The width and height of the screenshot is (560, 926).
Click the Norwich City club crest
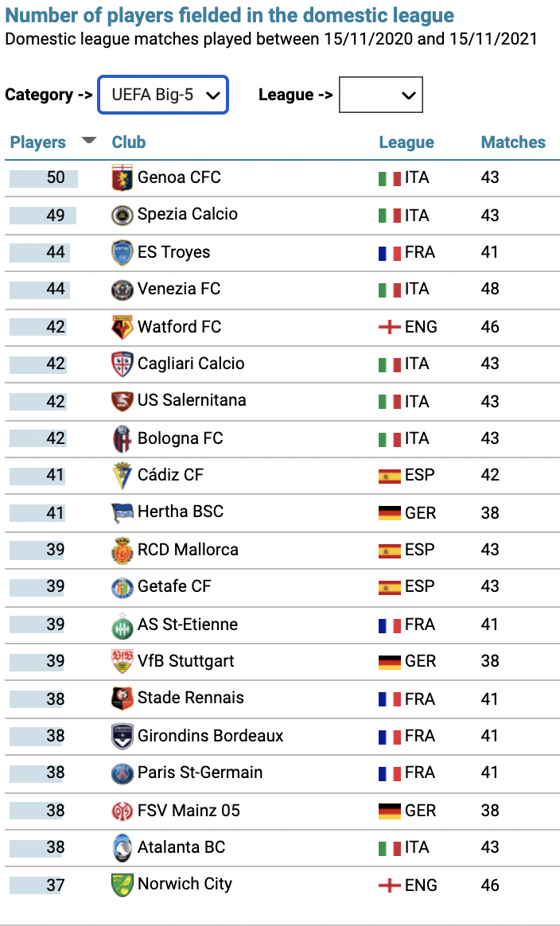(x=122, y=885)
